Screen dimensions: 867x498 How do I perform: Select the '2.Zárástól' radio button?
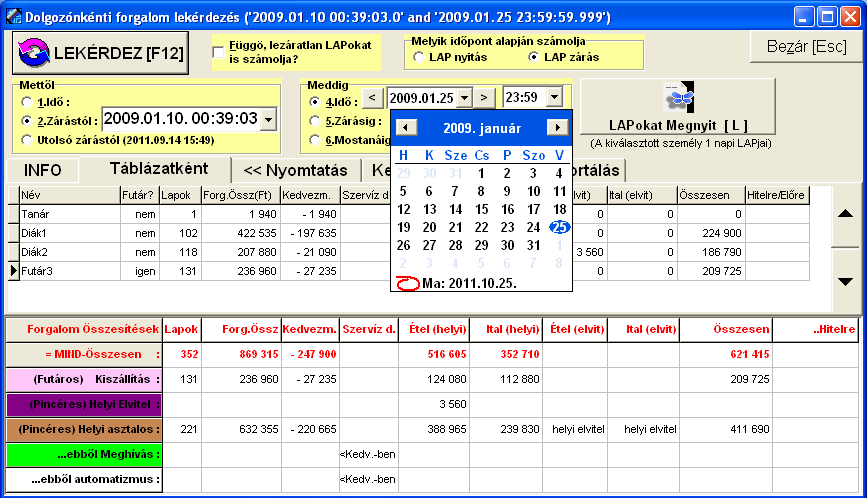point(27,120)
